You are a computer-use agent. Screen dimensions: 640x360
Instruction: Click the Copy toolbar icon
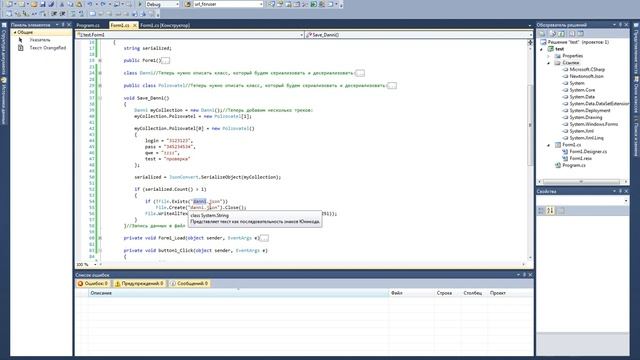pos(71,4)
